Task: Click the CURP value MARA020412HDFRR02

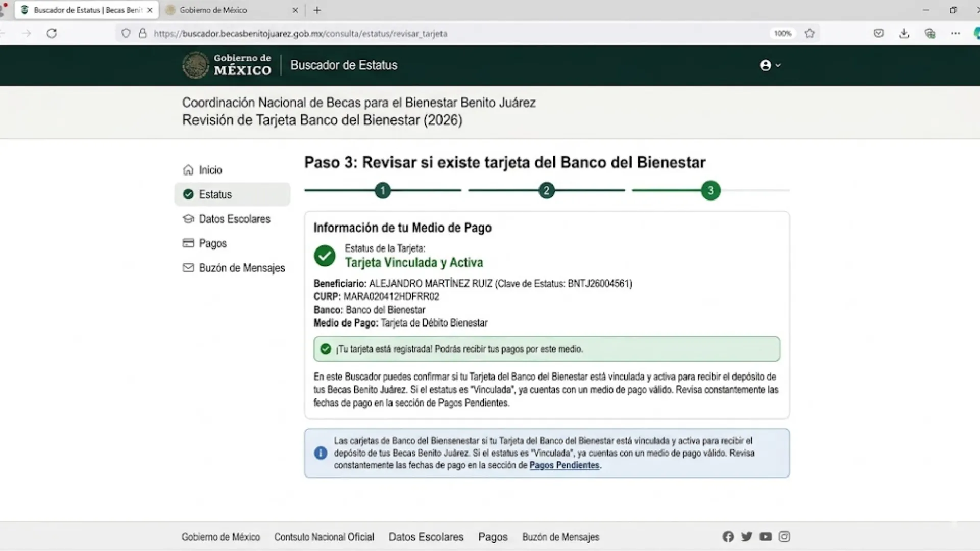Action: click(x=391, y=296)
